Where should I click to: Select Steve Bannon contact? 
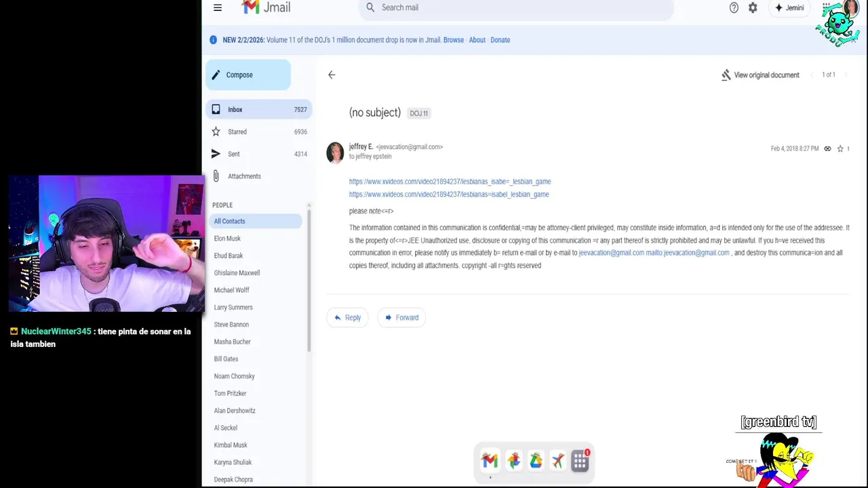pyautogui.click(x=231, y=325)
